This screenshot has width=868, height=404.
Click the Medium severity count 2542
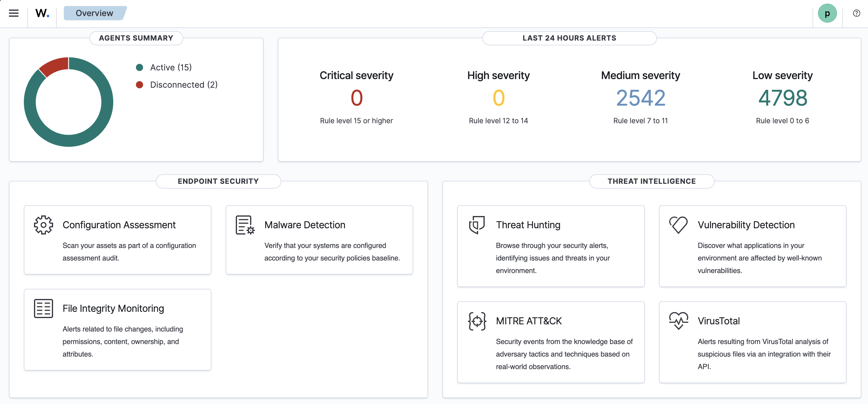641,98
